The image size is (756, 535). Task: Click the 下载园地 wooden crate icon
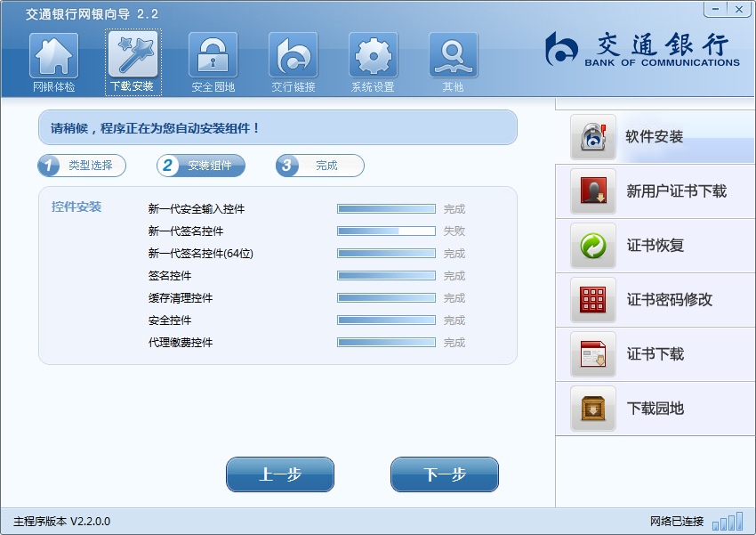coord(593,409)
